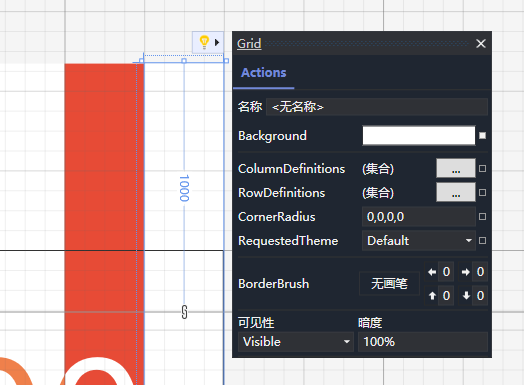Click ColumnDefinitions property marker square
The image size is (524, 385).
(482, 168)
